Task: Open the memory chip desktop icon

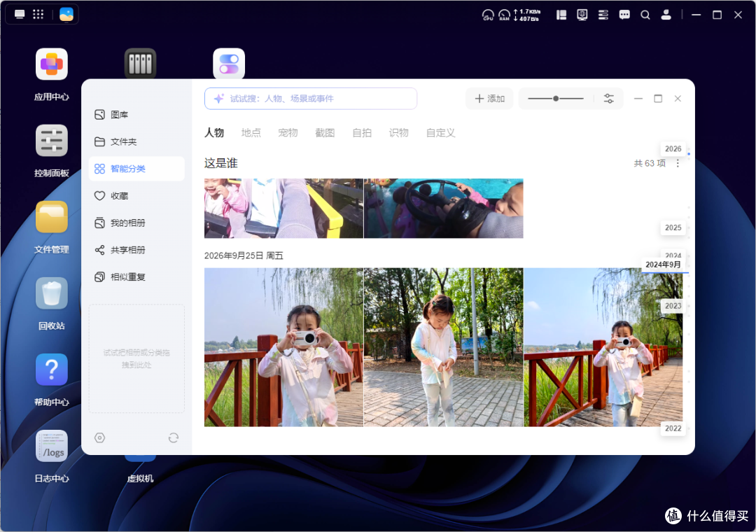Action: [x=140, y=63]
